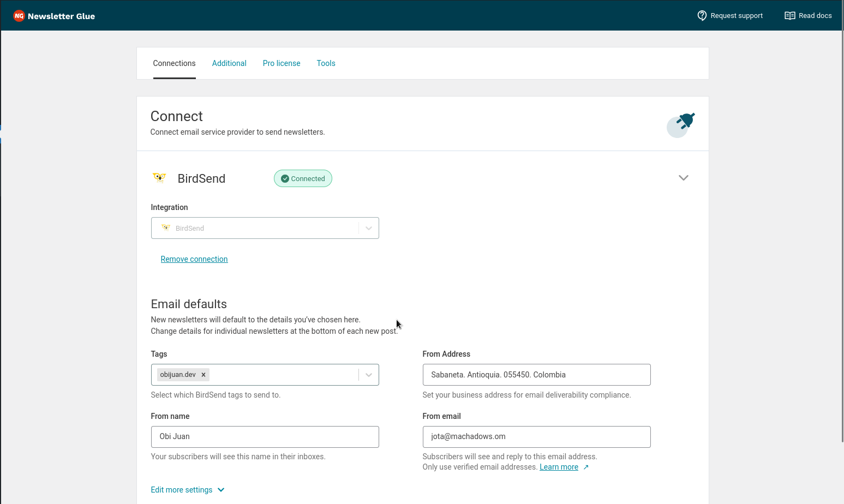The height and width of the screenshot is (504, 844).
Task: Click the Newsletter Glue brand name
Action: [61, 16]
